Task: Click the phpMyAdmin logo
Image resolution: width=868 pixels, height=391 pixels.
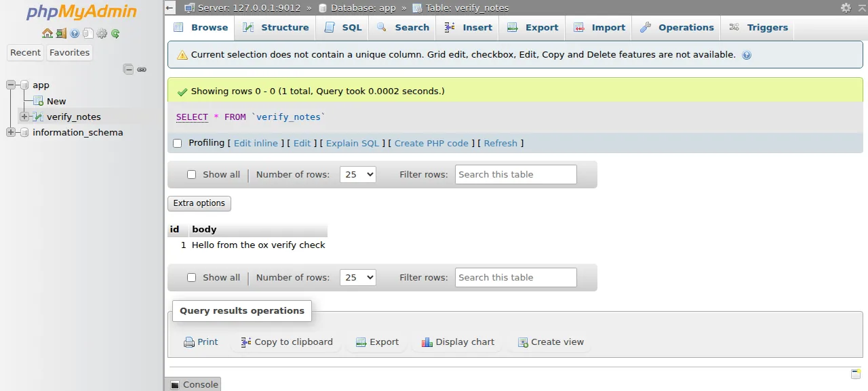Action: click(x=81, y=13)
